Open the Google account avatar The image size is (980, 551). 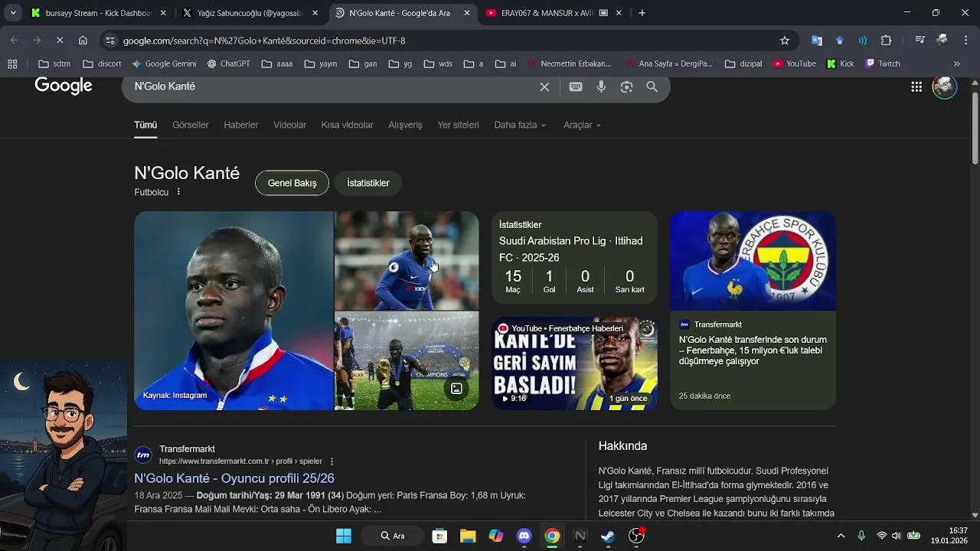[x=945, y=86]
